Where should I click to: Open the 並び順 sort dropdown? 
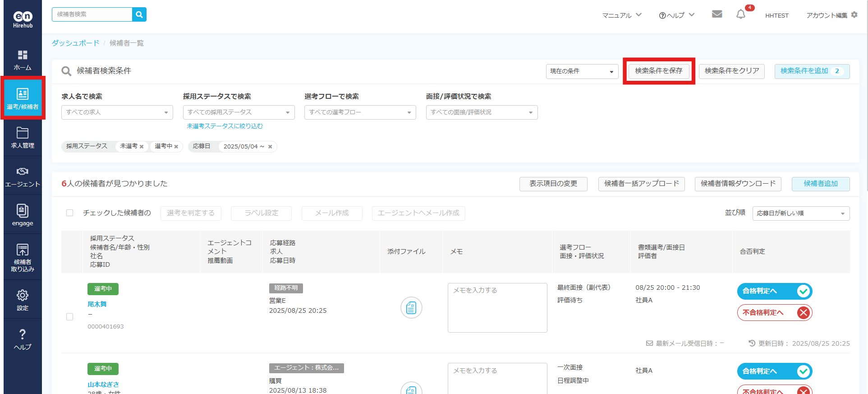pyautogui.click(x=801, y=213)
